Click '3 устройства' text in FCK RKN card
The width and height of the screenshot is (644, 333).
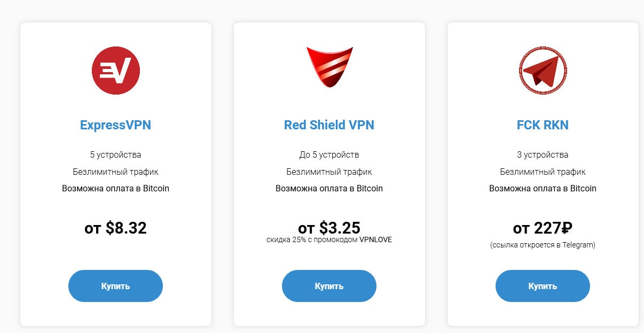[x=543, y=155]
